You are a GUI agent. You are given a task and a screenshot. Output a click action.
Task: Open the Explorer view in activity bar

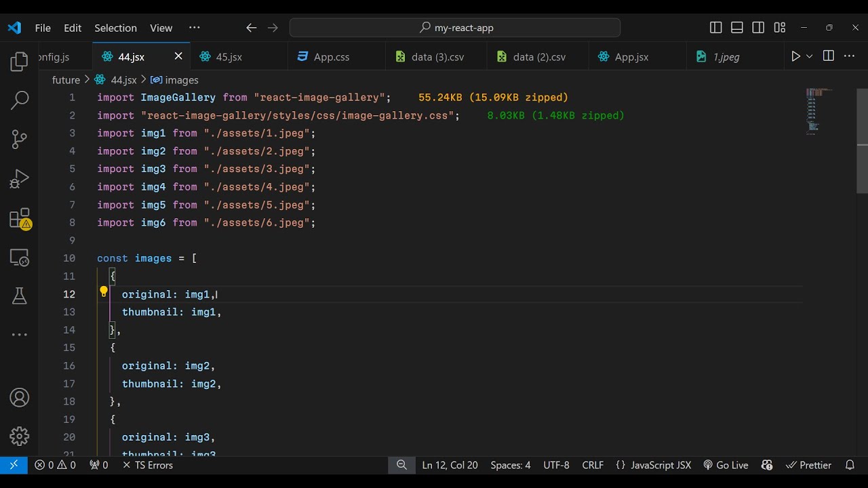[20, 62]
